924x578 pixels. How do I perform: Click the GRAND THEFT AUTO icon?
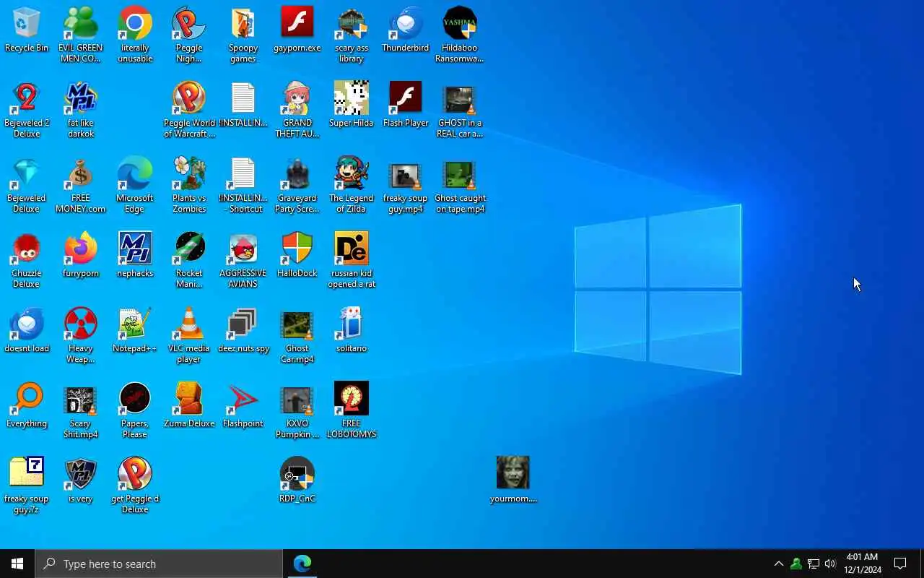click(x=297, y=99)
